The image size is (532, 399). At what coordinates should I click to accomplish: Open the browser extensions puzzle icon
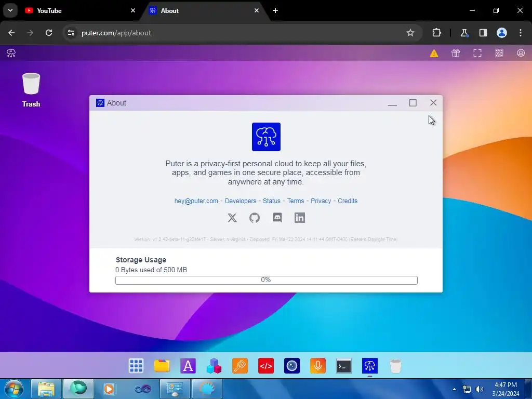point(436,33)
